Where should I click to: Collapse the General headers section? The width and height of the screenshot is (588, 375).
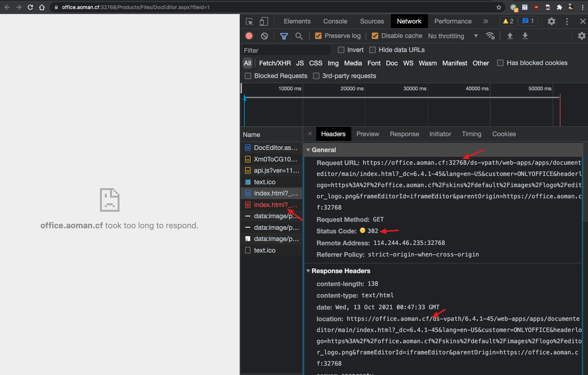[x=309, y=150]
